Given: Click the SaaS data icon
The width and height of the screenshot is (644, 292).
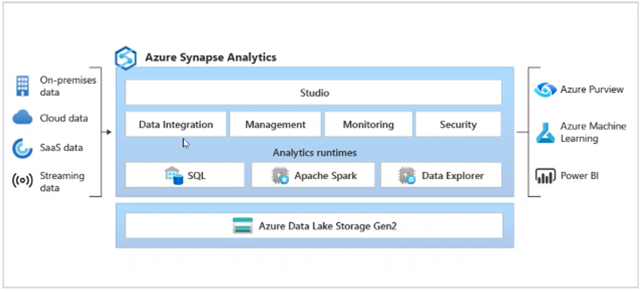Looking at the screenshot, I should point(22,148).
